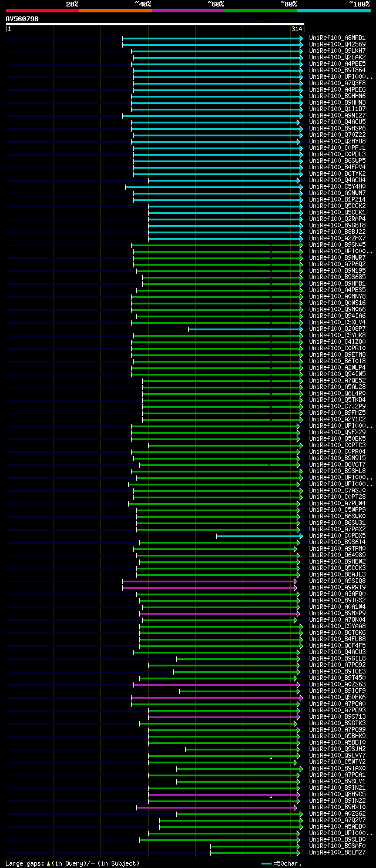Select hit label UniRef100_B1PZ14
Image resolution: width=376 pixels, height=868 pixels.
337,199
